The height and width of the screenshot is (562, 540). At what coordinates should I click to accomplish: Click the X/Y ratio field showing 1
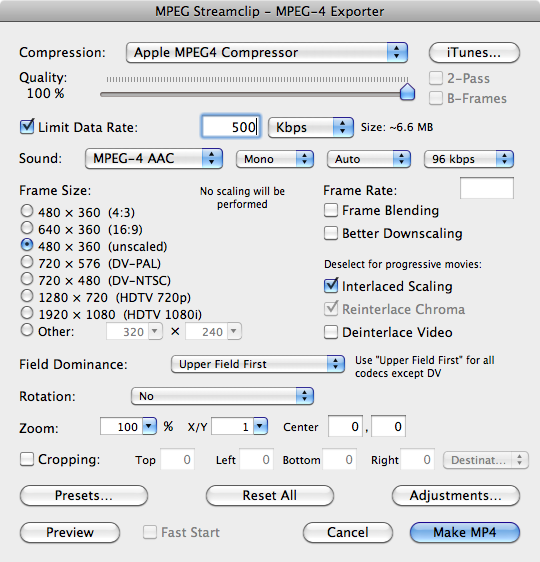pyautogui.click(x=233, y=426)
